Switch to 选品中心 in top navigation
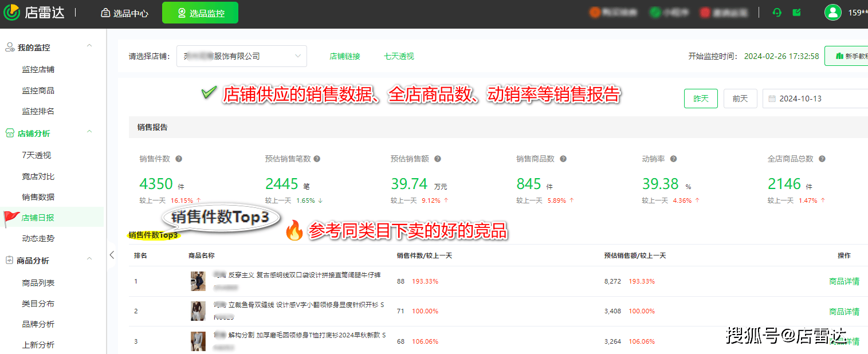 pyautogui.click(x=124, y=12)
